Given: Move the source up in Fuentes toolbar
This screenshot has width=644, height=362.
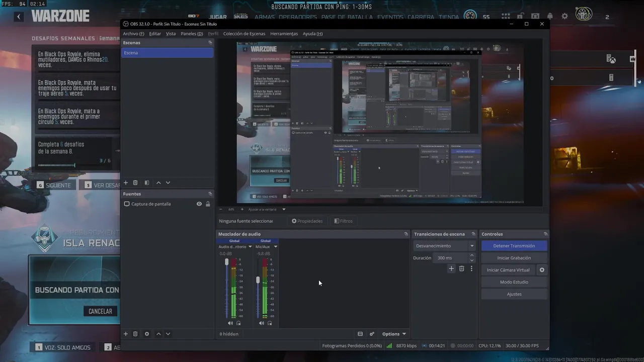Looking at the screenshot, I should pyautogui.click(x=158, y=334).
